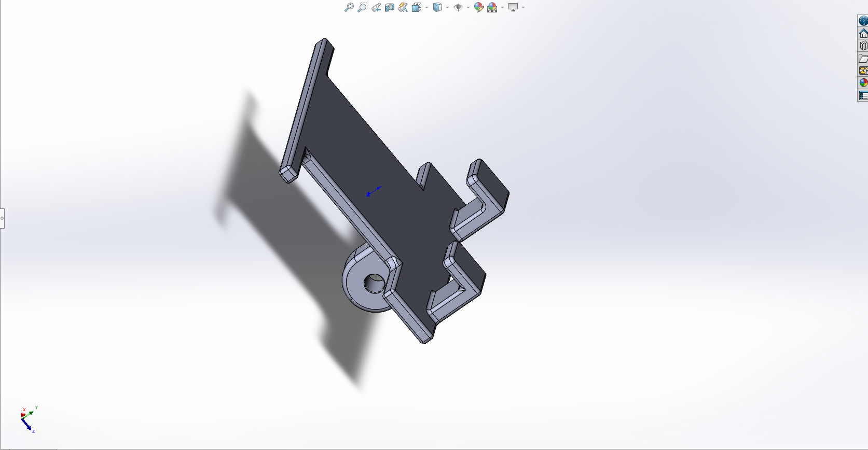868x450 pixels.
Task: Open the Custom Properties list tab
Action: [x=863, y=95]
